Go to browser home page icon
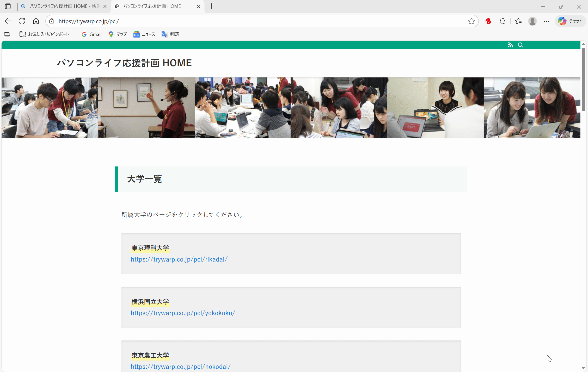Screen dimensions: 588x372 (36, 21)
